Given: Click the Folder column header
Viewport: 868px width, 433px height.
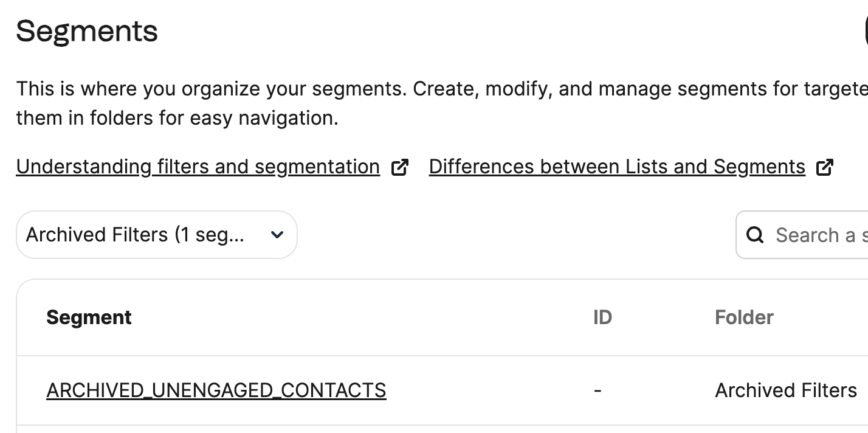Looking at the screenshot, I should [744, 317].
